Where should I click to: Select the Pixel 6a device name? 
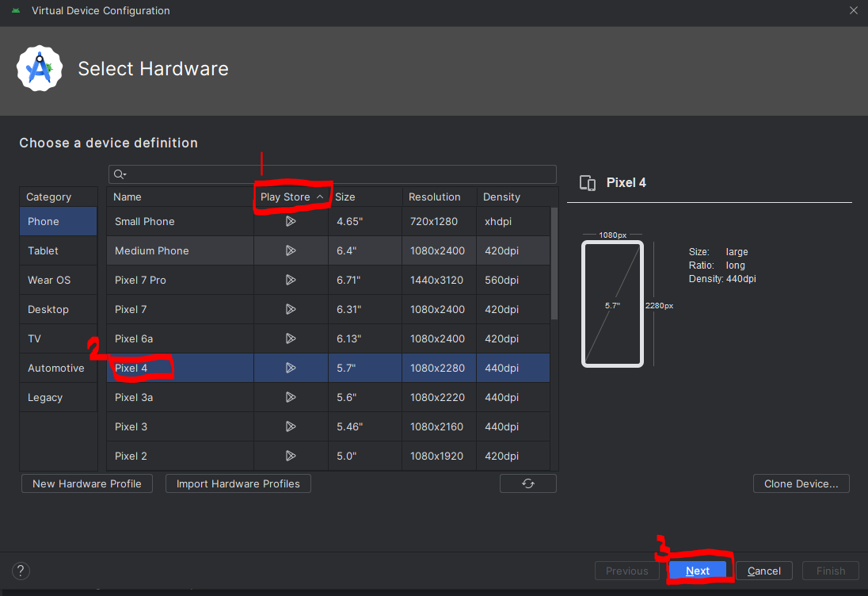pos(133,339)
